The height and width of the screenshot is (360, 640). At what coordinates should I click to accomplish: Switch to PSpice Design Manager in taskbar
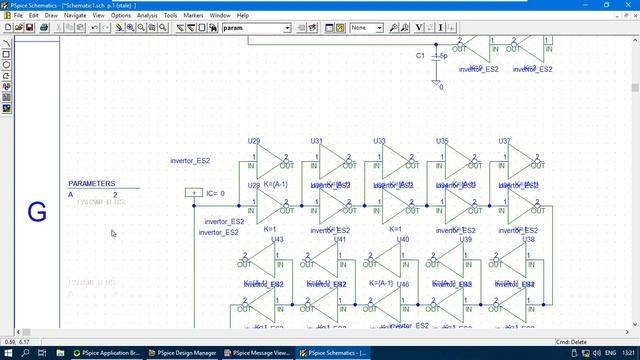click(182, 353)
